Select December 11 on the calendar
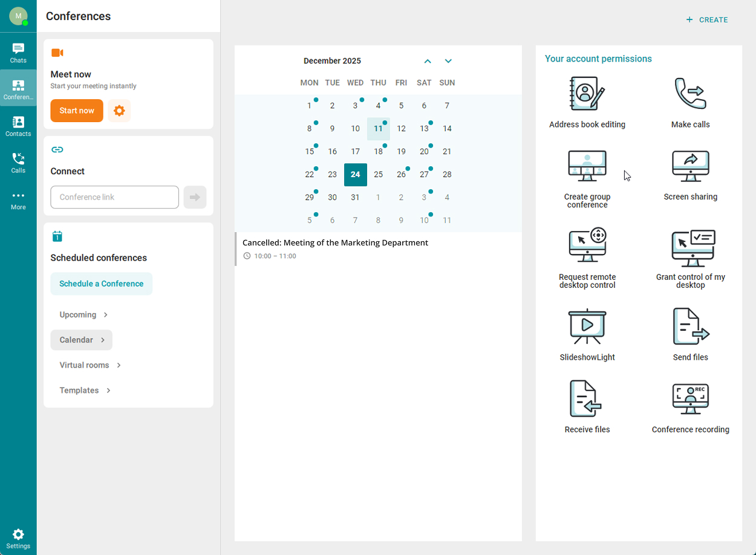 pos(378,129)
